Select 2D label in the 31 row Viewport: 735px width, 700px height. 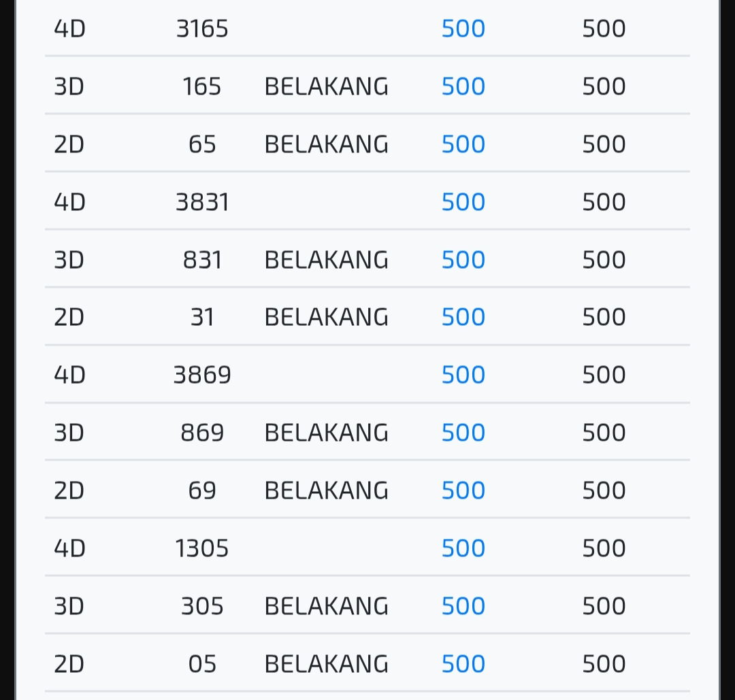[x=69, y=317]
